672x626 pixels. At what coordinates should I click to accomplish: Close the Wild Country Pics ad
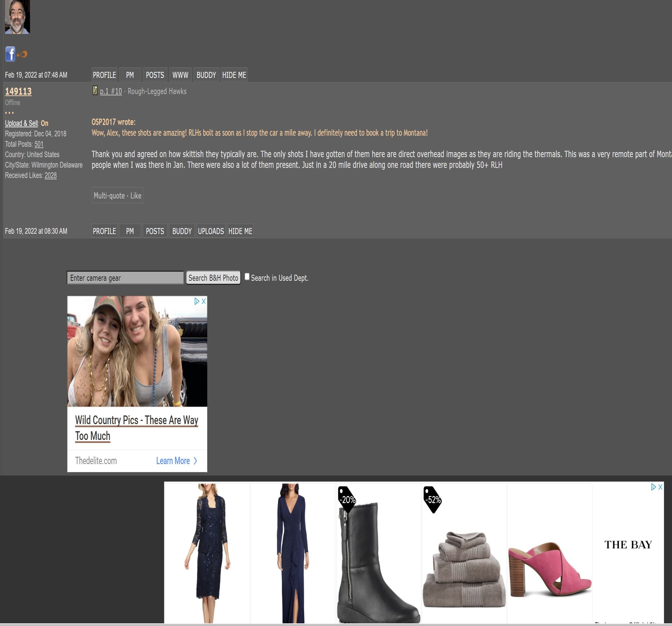point(204,301)
